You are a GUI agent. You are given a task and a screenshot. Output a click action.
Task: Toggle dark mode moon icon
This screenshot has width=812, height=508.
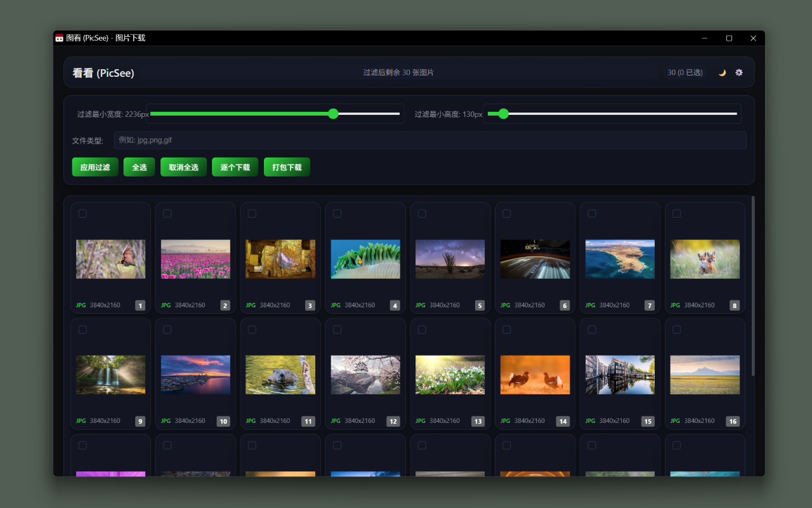pyautogui.click(x=722, y=72)
